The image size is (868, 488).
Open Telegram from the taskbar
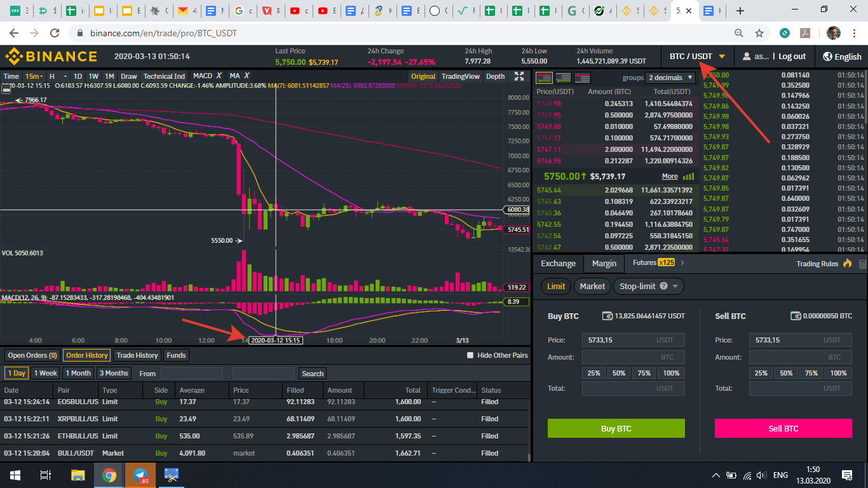[140, 475]
